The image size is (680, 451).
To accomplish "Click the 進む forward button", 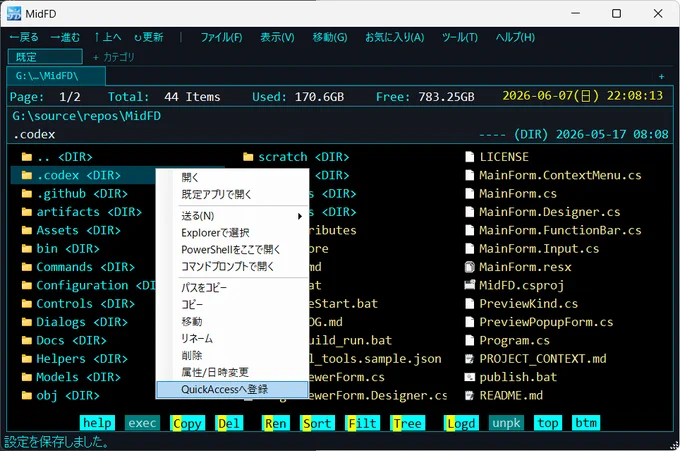I will click(65, 37).
